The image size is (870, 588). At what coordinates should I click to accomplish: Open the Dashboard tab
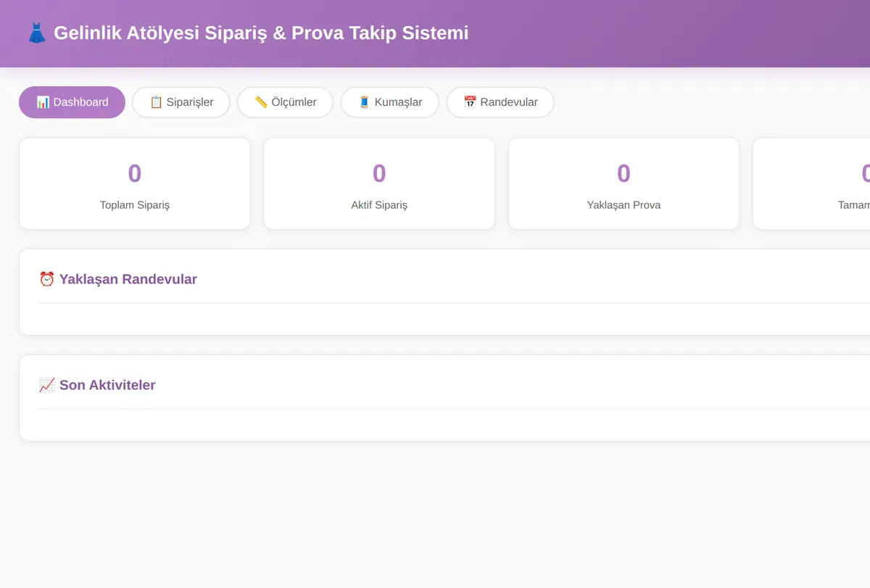[x=72, y=102]
